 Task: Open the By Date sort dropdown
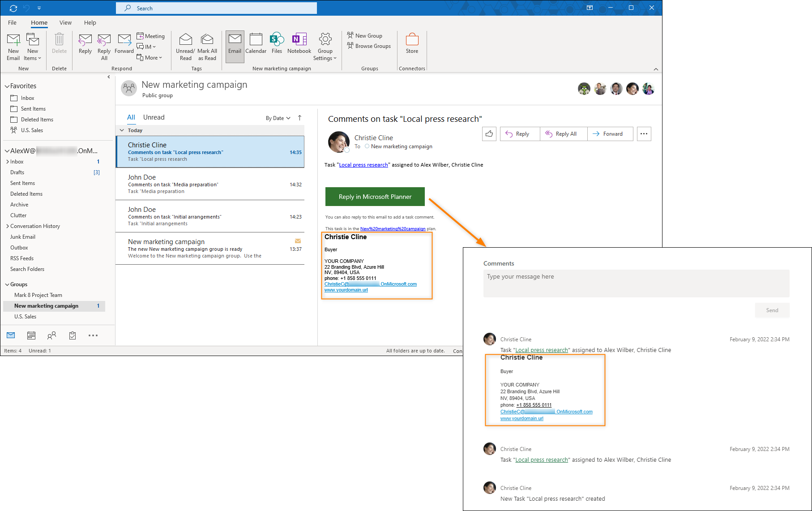pos(278,118)
